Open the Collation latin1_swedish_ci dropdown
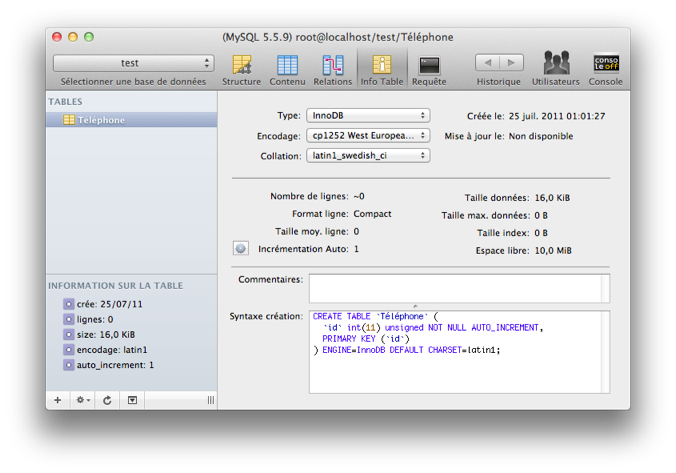 click(x=368, y=155)
